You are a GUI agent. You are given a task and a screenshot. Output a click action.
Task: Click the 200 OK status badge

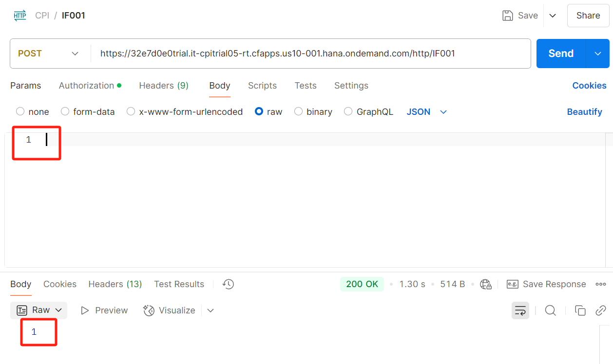coord(362,284)
